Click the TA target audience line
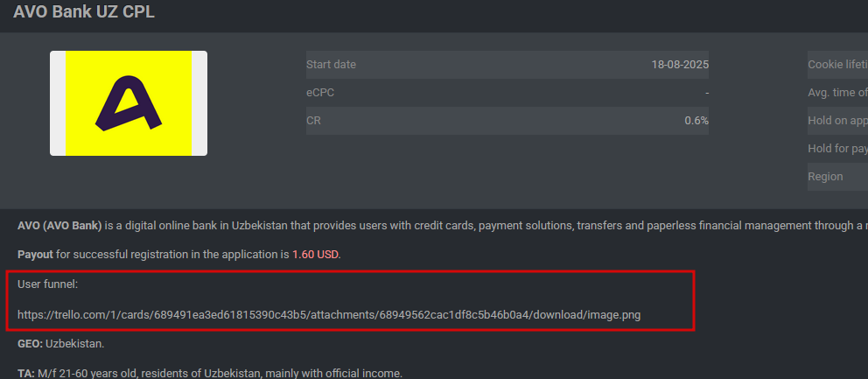Viewport: 868px width, 379px height. 209,372
